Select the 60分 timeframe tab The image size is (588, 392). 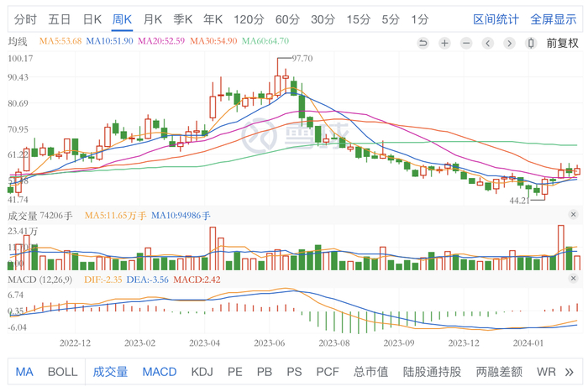point(287,18)
